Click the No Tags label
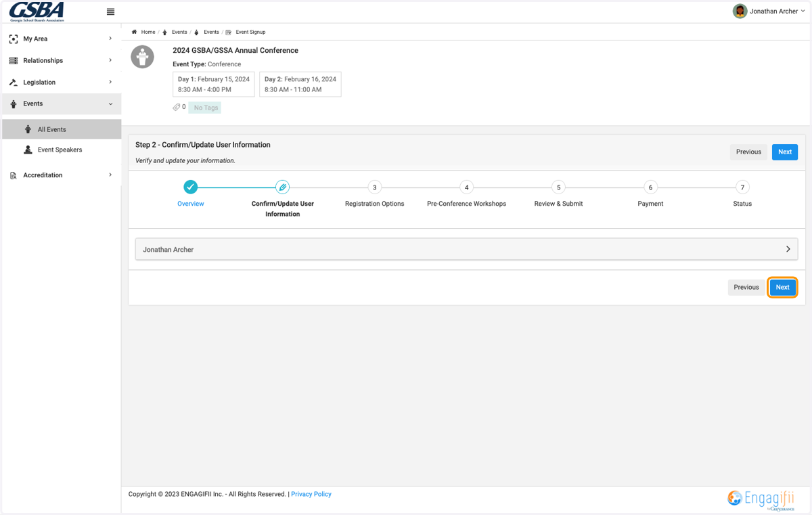The height and width of the screenshot is (515, 812). [x=205, y=108]
